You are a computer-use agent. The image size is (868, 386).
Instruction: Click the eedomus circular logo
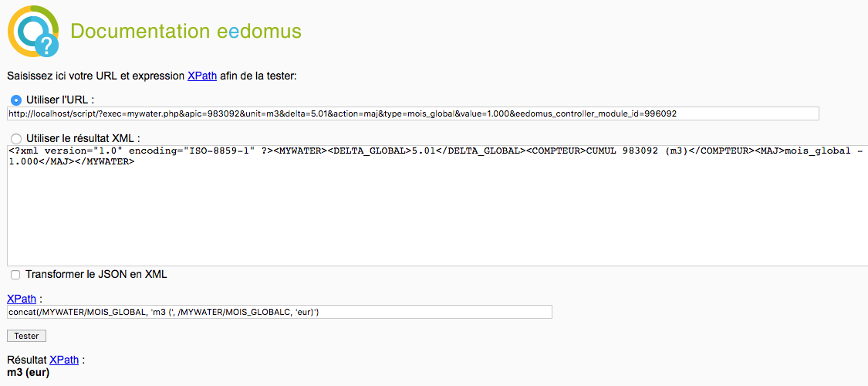(33, 32)
